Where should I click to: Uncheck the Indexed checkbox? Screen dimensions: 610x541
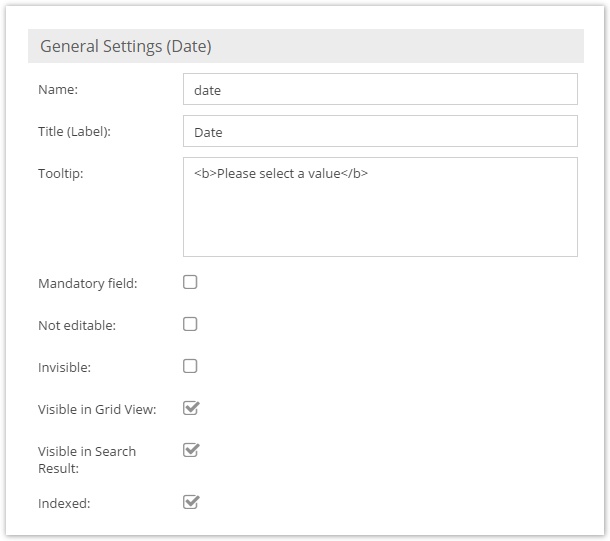coord(191,502)
